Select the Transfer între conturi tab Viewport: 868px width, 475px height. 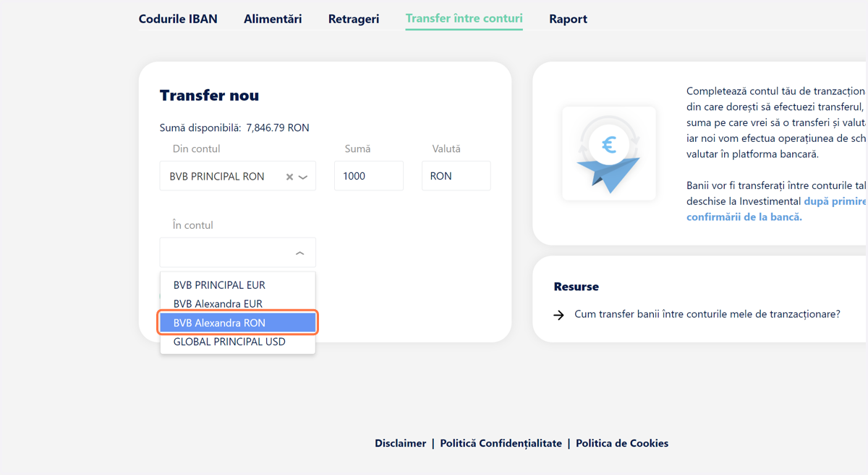point(464,19)
